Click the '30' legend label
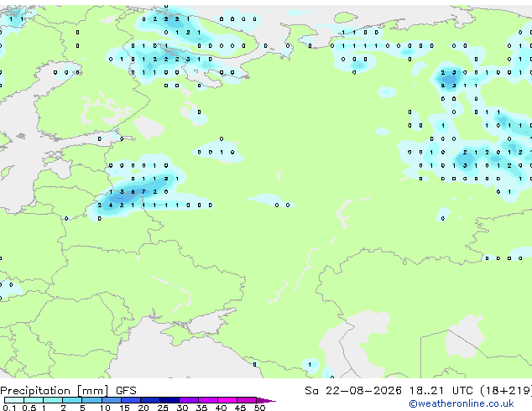The width and height of the screenshot is (532, 411). (x=182, y=408)
